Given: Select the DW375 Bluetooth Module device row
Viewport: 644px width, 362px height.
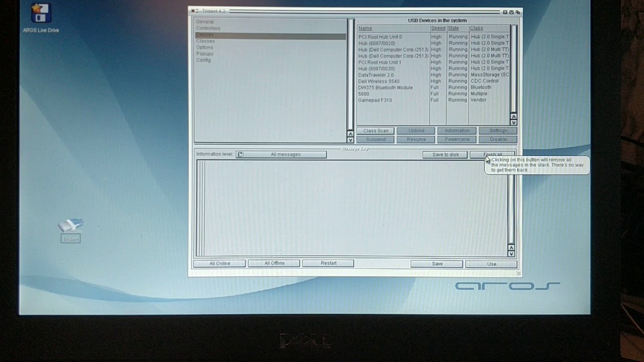Looking at the screenshot, I should [433, 87].
